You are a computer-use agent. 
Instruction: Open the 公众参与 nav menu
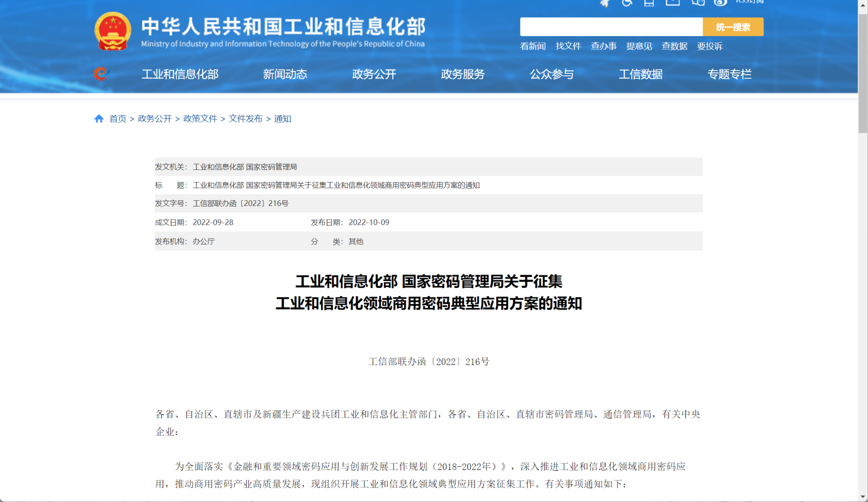point(552,74)
